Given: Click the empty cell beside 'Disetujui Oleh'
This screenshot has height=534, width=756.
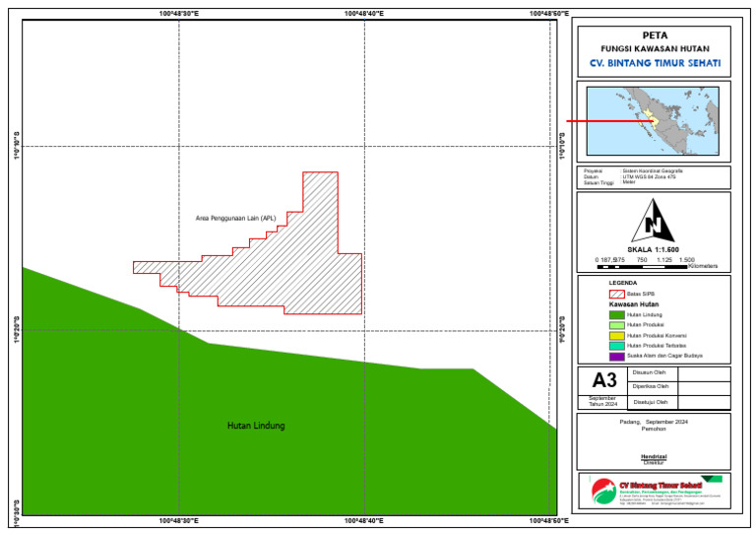Looking at the screenshot, I should coord(705,402).
